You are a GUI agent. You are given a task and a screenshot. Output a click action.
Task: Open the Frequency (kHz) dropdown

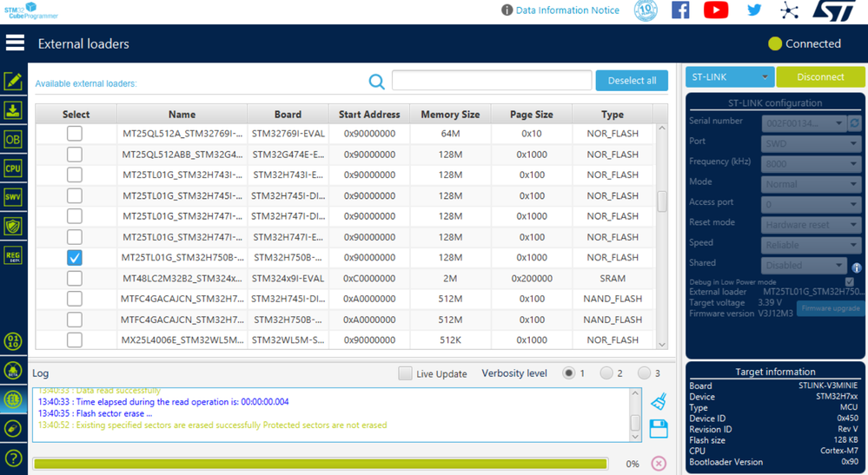click(x=811, y=163)
